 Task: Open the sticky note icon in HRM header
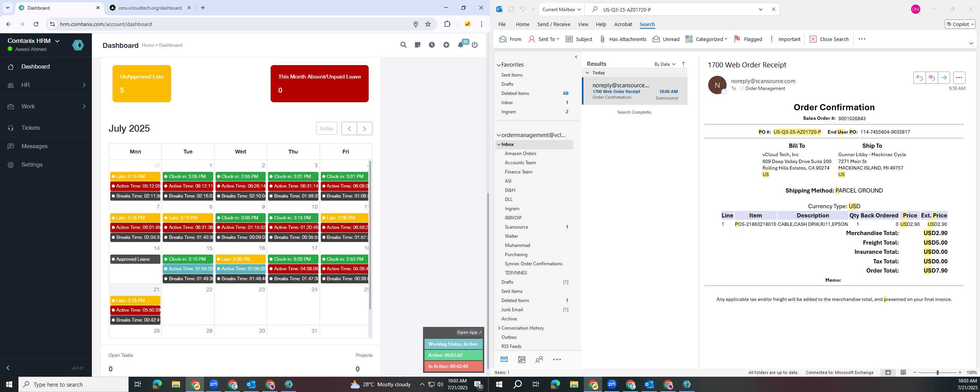[418, 45]
